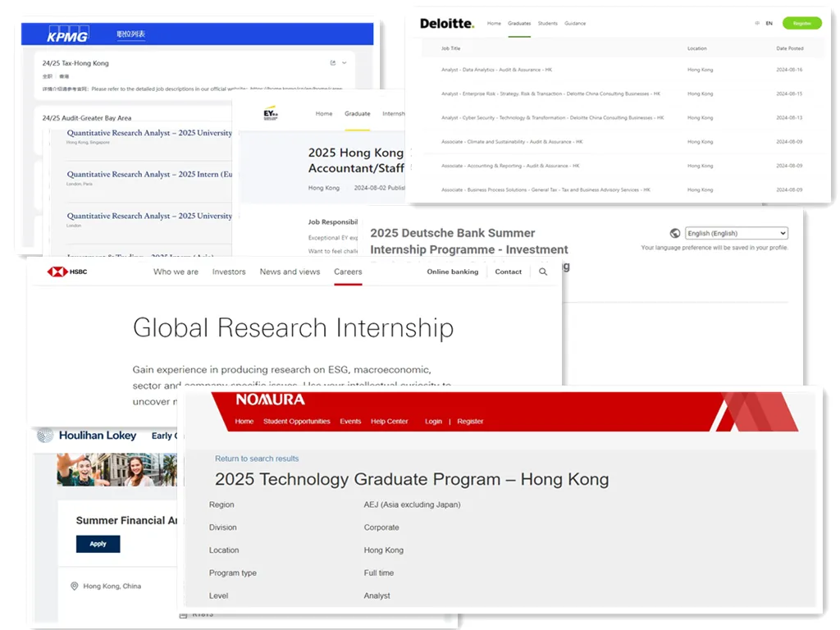Screen dimensions: 840x630
Task: Open the KPMG job list tab
Action: pos(130,34)
